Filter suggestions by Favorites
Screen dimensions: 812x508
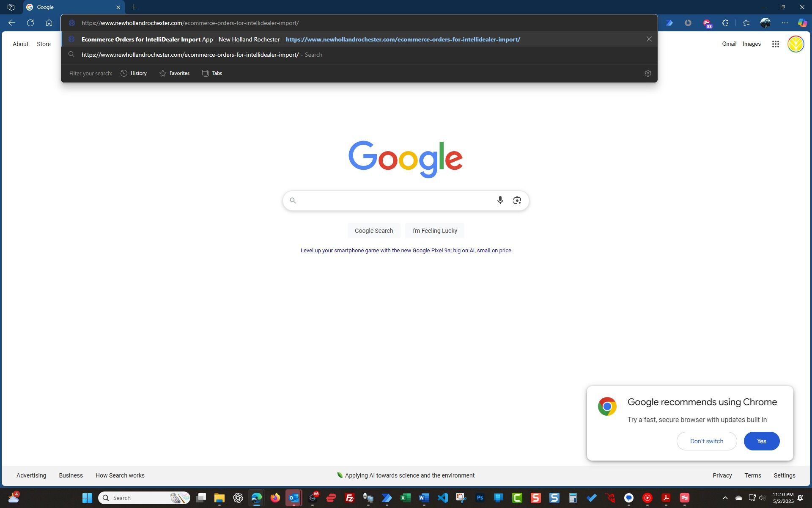tap(174, 73)
